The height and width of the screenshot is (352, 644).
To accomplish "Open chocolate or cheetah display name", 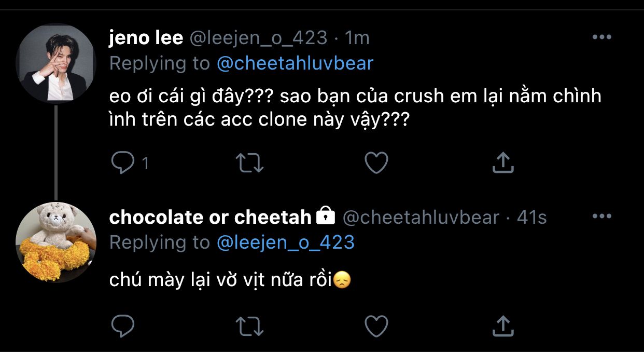I will tap(210, 217).
